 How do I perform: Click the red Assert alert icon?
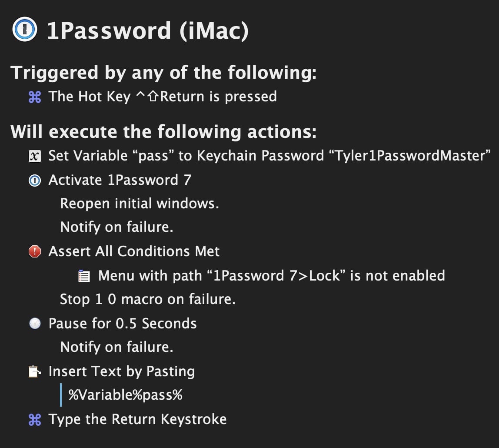(35, 251)
